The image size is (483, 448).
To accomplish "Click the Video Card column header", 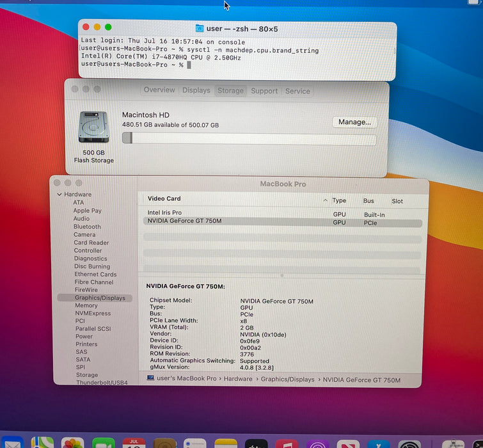I will (x=164, y=198).
